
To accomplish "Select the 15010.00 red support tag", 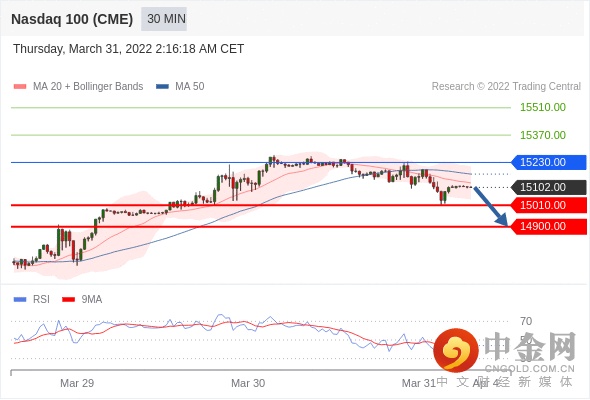I will click(549, 205).
